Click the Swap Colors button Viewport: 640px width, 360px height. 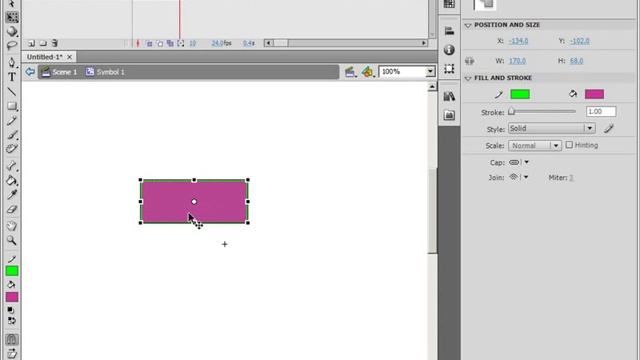[12, 320]
